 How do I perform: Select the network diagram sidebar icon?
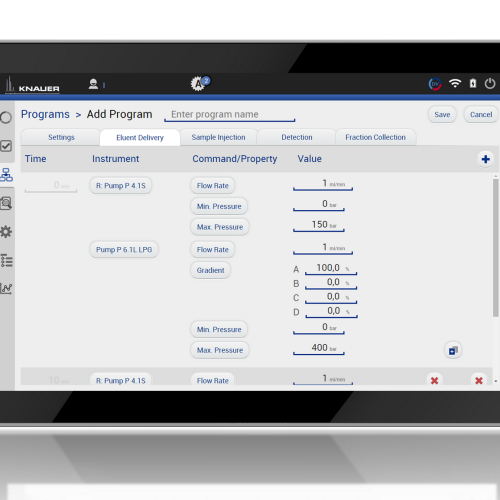[x=6, y=175]
